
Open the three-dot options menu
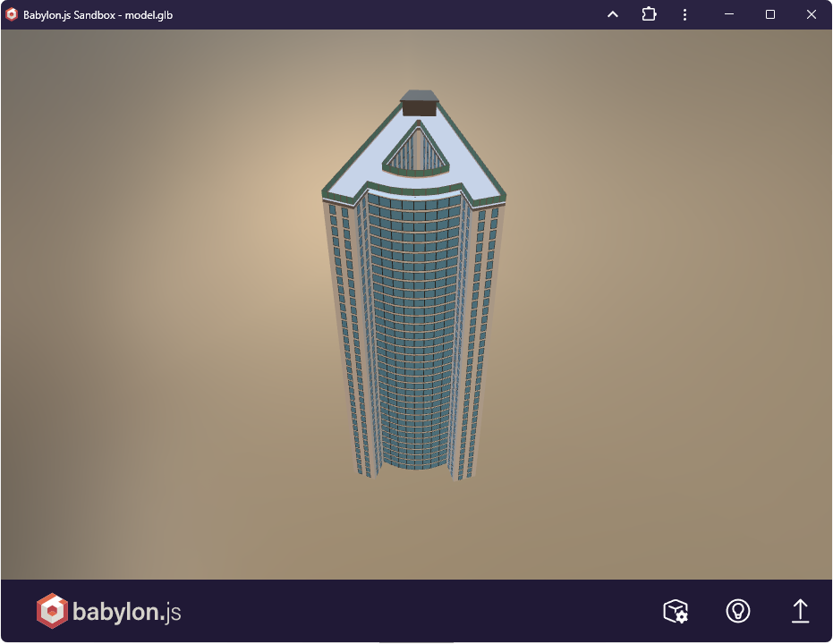(684, 14)
